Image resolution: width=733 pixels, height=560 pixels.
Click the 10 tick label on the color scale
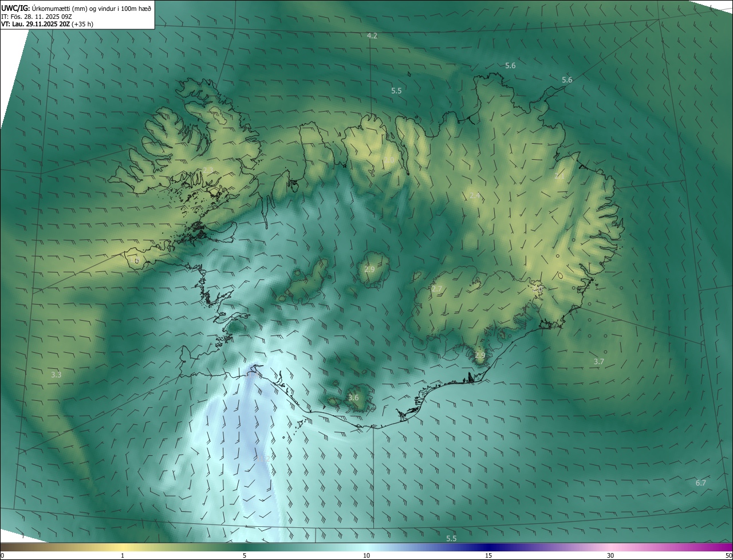coord(366,555)
